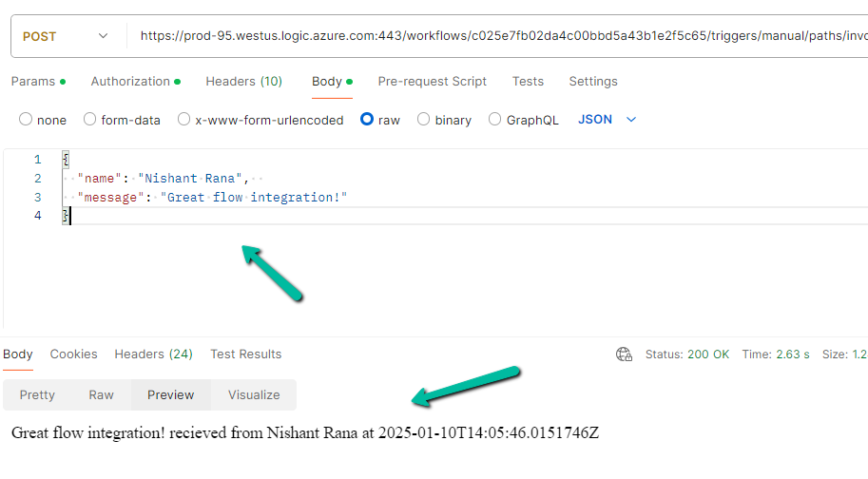Select the raw body type
This screenshot has height=479, width=868.
[379, 120]
